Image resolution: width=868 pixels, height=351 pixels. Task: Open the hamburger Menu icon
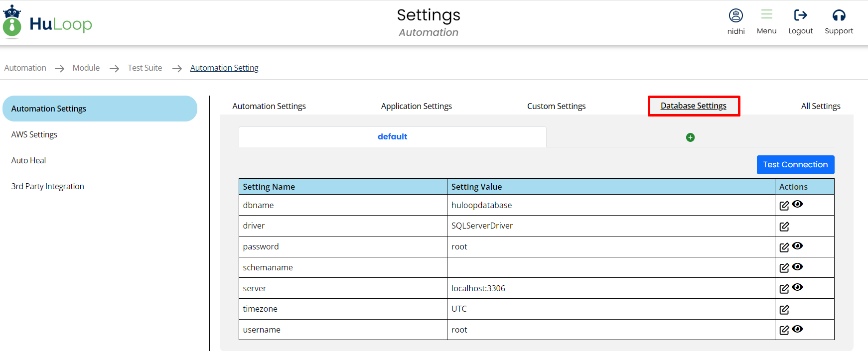click(766, 14)
